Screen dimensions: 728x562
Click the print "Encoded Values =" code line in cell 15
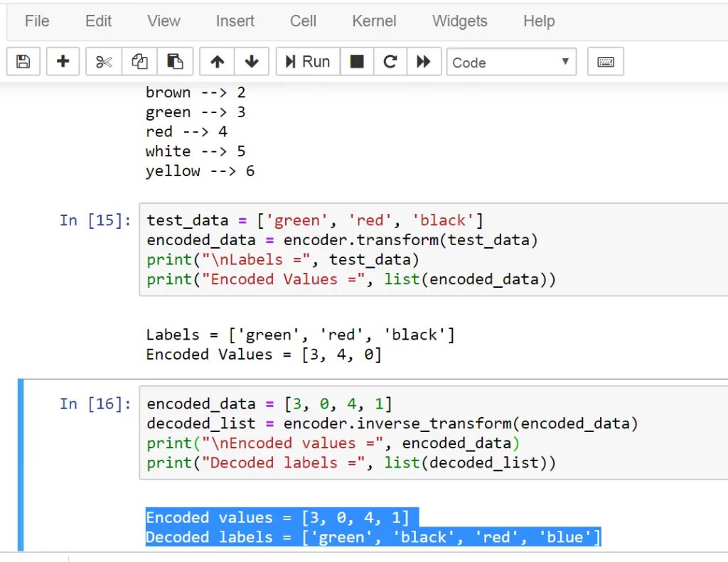tap(351, 279)
